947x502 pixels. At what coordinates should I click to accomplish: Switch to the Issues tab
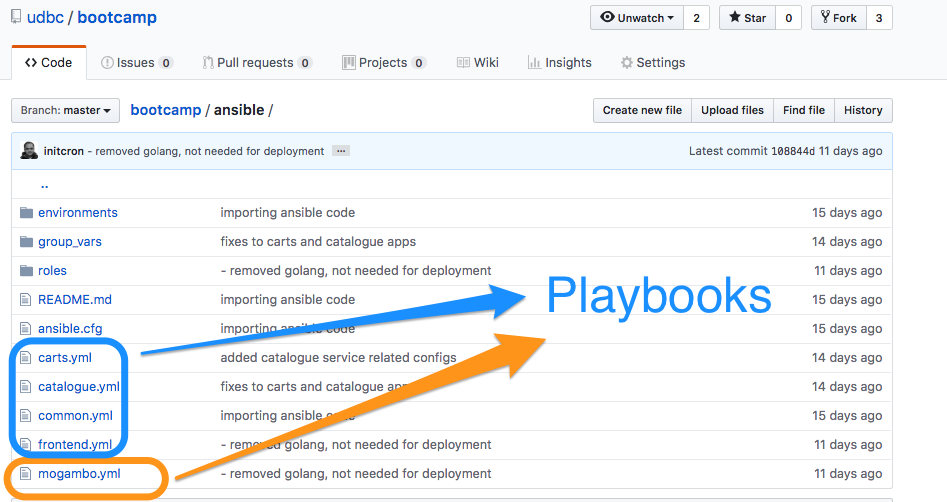(137, 63)
